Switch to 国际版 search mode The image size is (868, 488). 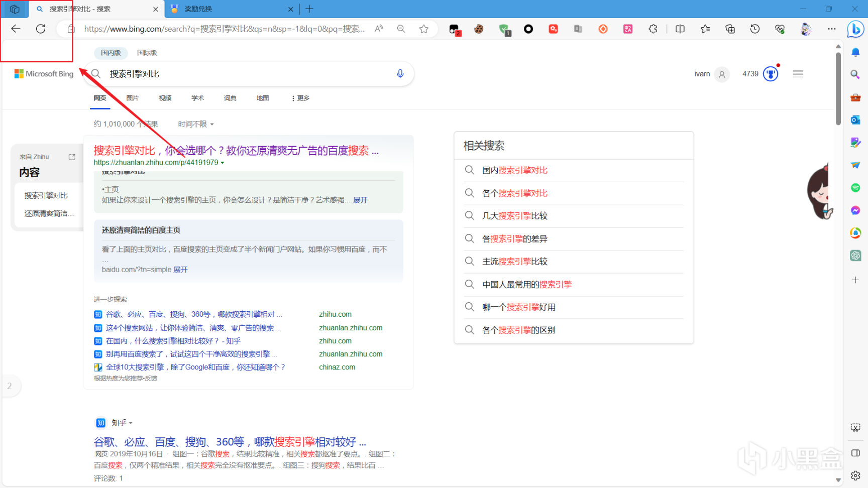click(147, 53)
